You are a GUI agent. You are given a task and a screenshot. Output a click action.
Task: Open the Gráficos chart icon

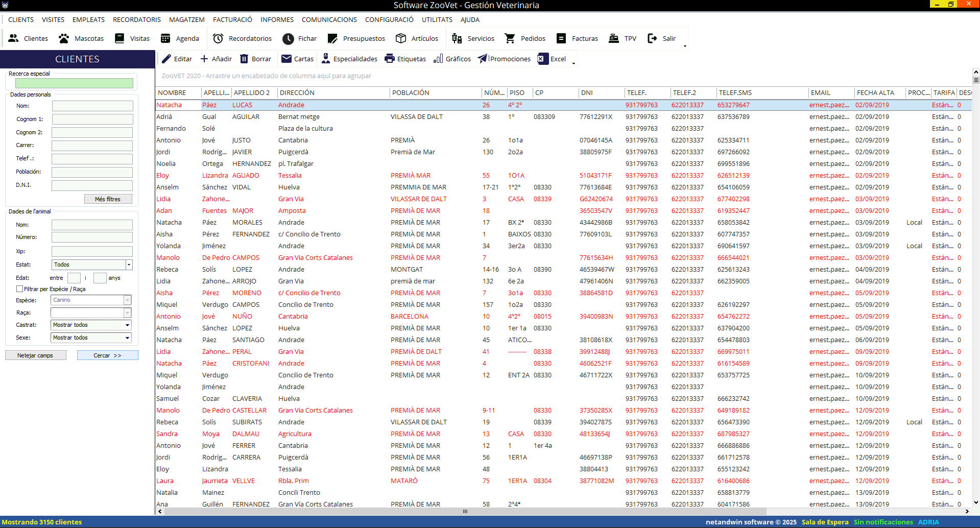(x=438, y=59)
